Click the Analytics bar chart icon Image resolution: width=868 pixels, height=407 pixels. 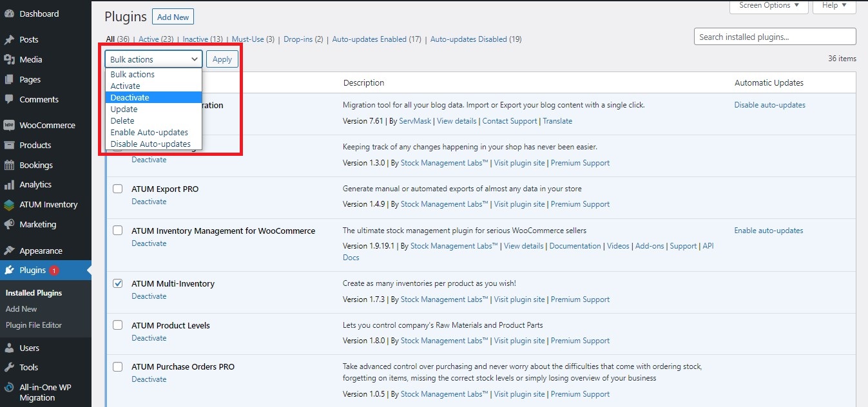coord(9,184)
